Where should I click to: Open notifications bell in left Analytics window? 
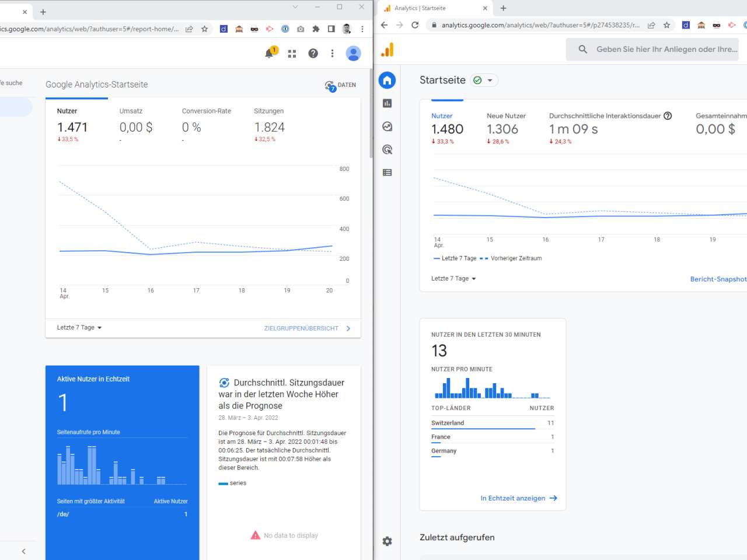pyautogui.click(x=270, y=53)
